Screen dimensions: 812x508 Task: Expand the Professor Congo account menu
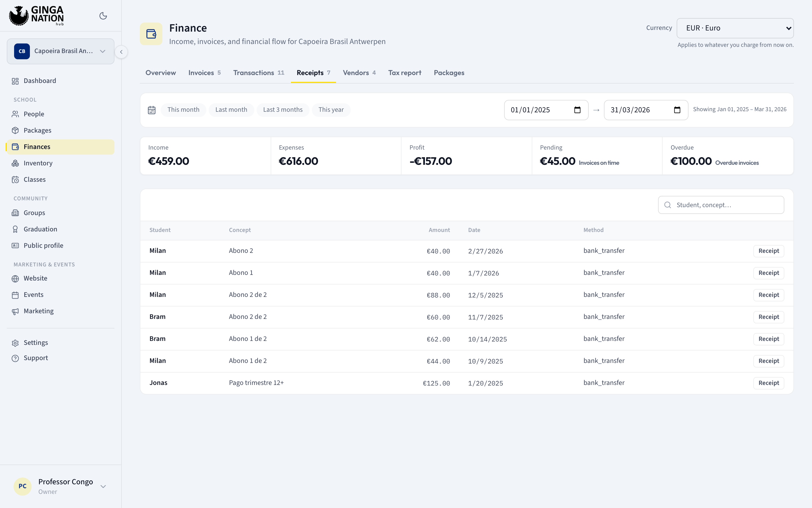[60, 486]
